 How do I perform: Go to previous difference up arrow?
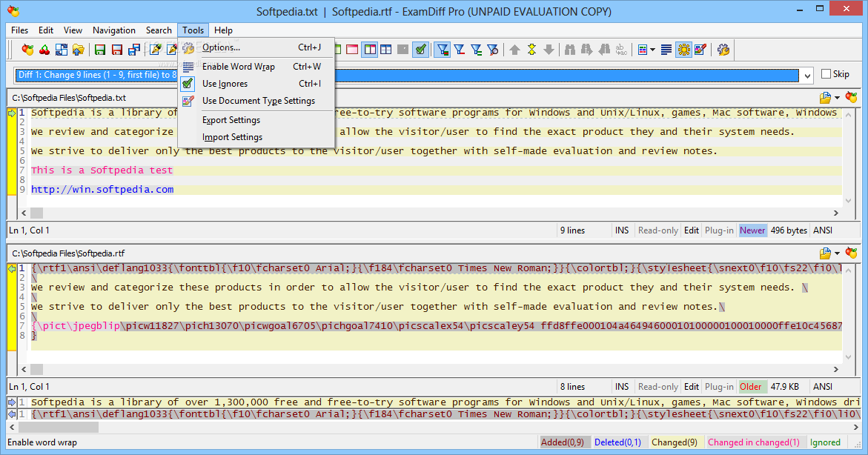[x=515, y=50]
